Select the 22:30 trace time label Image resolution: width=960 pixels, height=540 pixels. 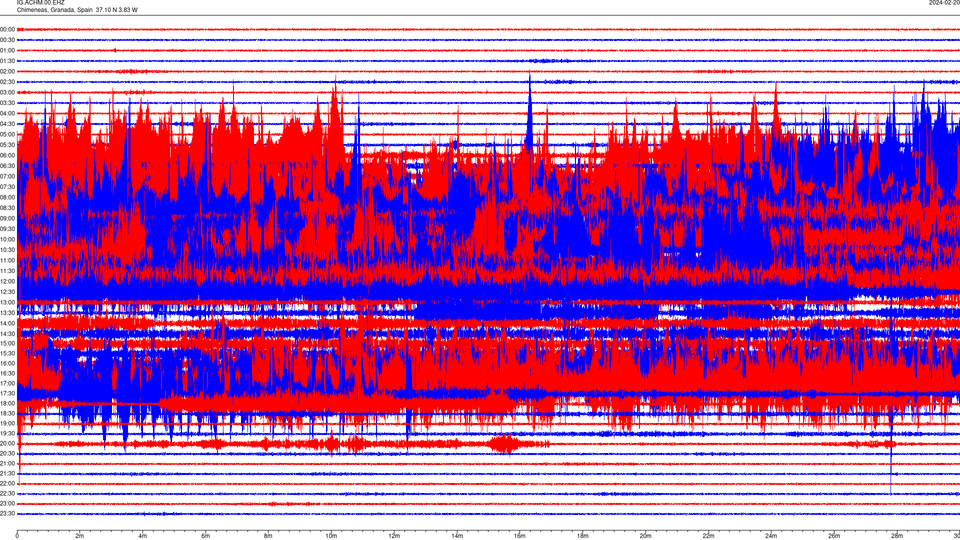[7, 493]
